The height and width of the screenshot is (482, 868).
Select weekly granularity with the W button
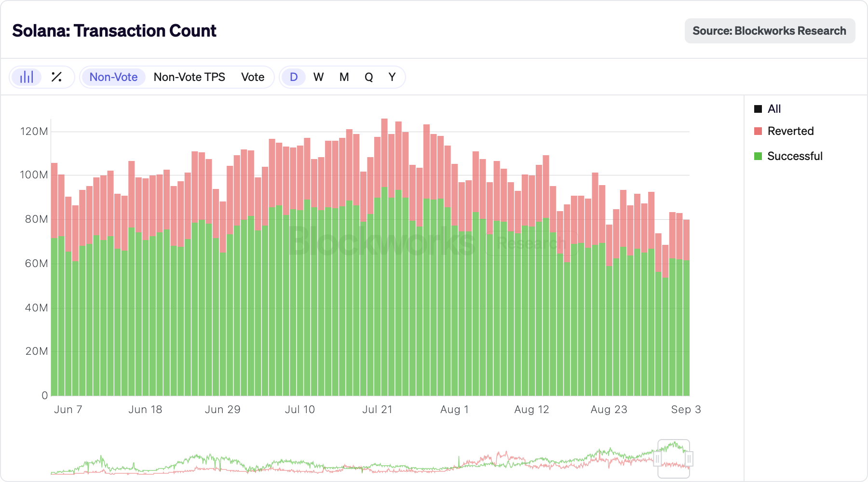318,77
